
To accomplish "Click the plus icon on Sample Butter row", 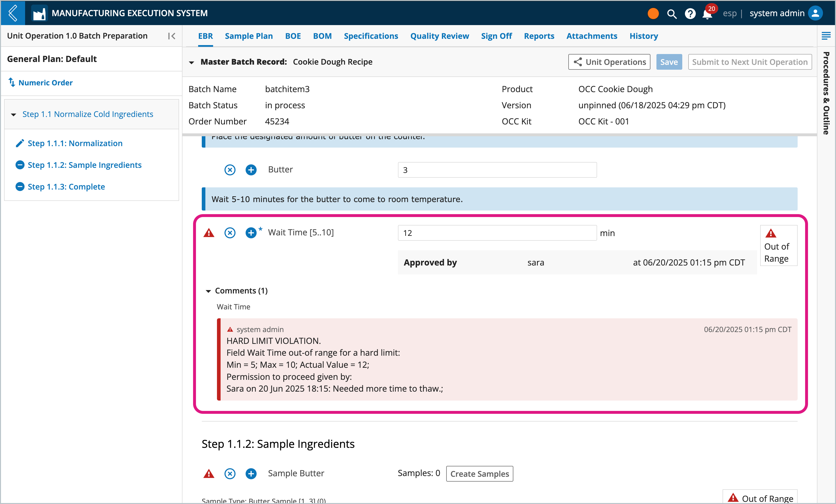I will (251, 474).
